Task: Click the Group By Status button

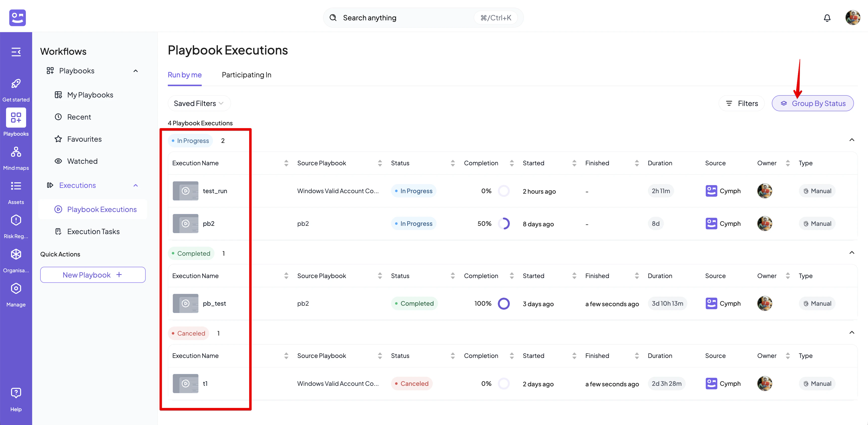Action: click(x=813, y=103)
